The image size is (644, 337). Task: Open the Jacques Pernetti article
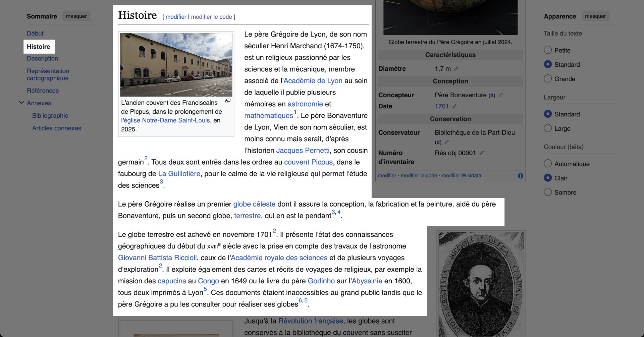(303, 150)
